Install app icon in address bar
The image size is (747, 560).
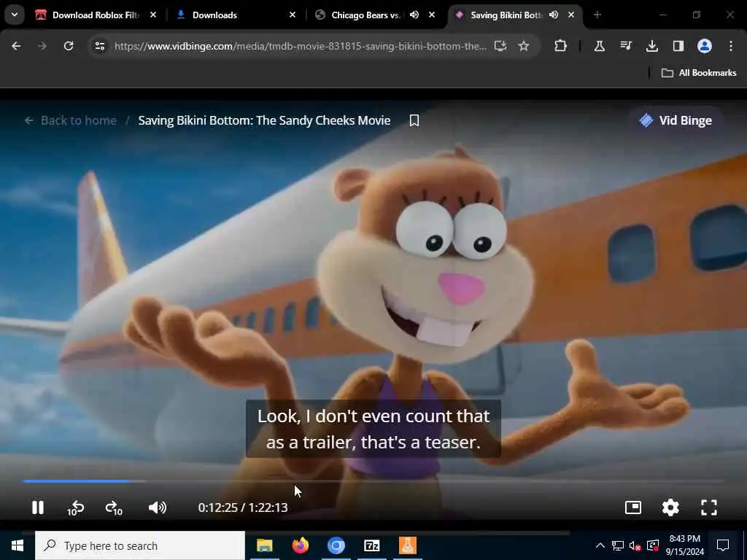500,46
